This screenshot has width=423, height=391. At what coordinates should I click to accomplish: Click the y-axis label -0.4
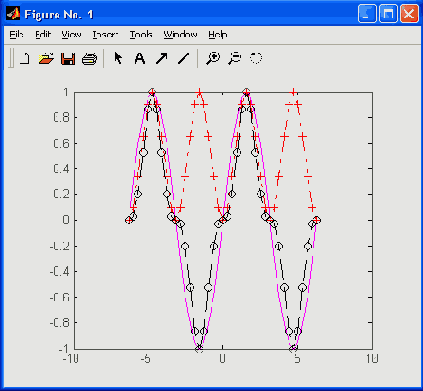click(x=59, y=272)
